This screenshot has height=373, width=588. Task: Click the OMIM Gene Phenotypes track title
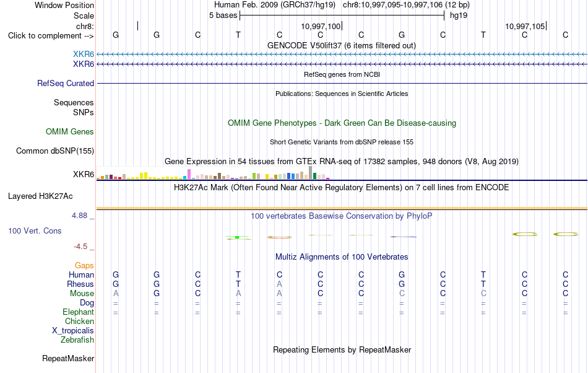click(x=342, y=123)
